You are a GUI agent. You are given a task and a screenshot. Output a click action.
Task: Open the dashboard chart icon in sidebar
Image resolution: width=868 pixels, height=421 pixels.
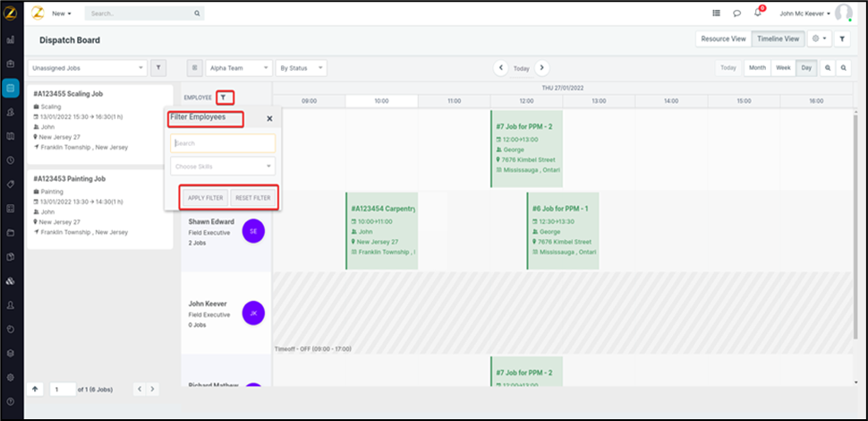tap(11, 40)
